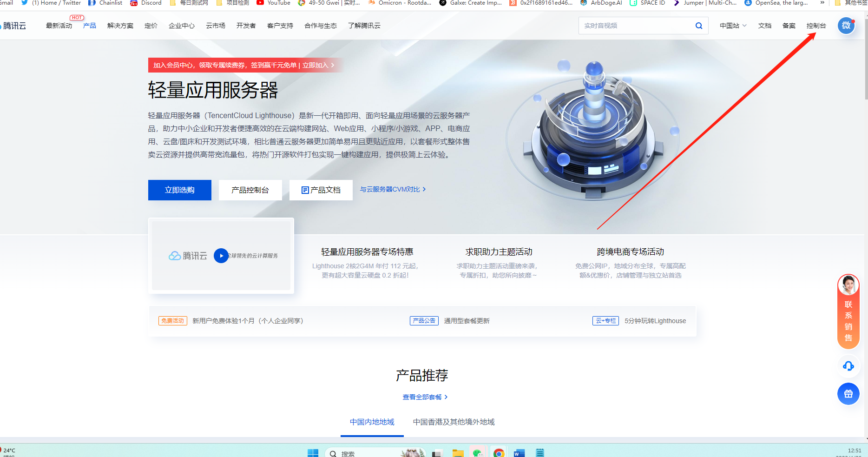This screenshot has width=868, height=457.
Task: Click Chrome icon in the taskbar
Action: [499, 453]
